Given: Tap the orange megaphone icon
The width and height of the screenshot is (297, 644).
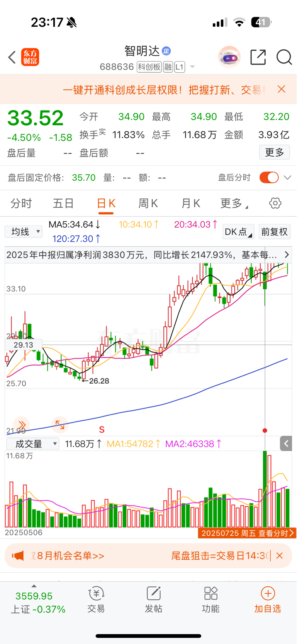Looking at the screenshot, I should [18, 556].
